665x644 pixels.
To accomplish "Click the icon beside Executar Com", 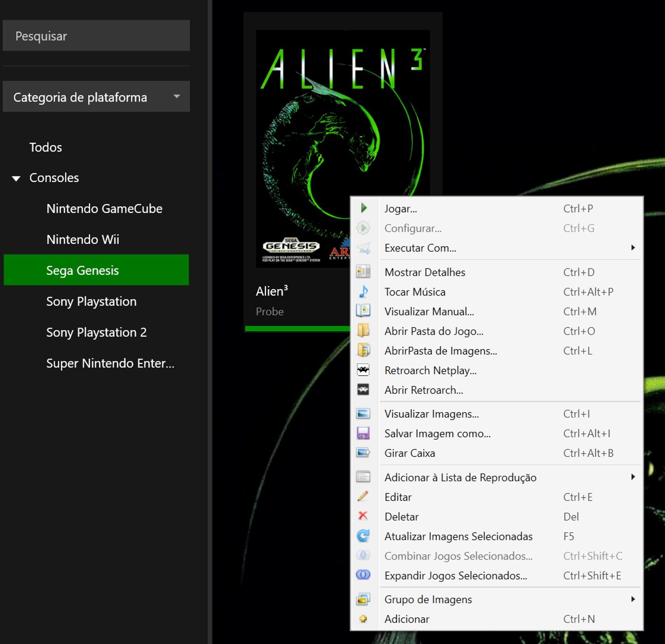I will pos(363,248).
